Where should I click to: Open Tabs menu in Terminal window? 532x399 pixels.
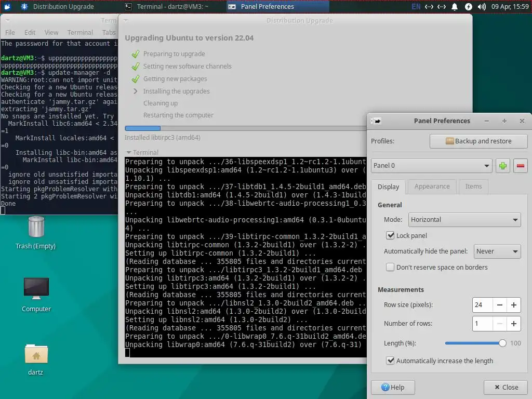point(109,32)
